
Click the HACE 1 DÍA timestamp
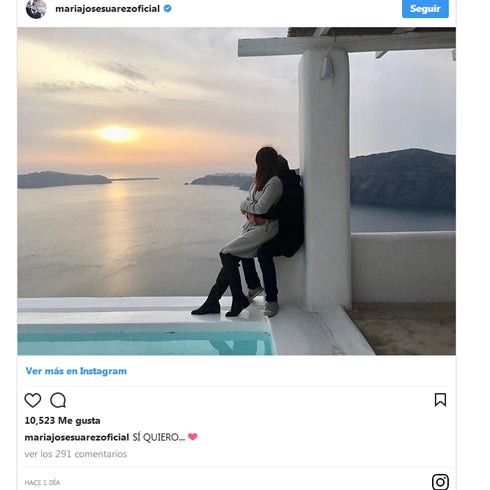42,483
